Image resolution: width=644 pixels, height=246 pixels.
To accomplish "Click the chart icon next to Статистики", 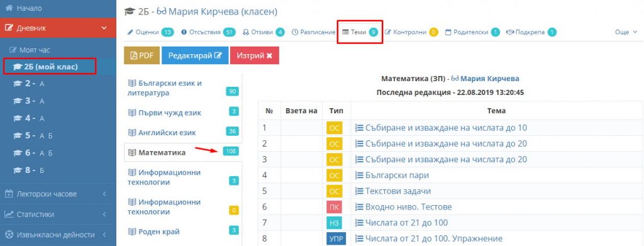I will coord(9,215).
